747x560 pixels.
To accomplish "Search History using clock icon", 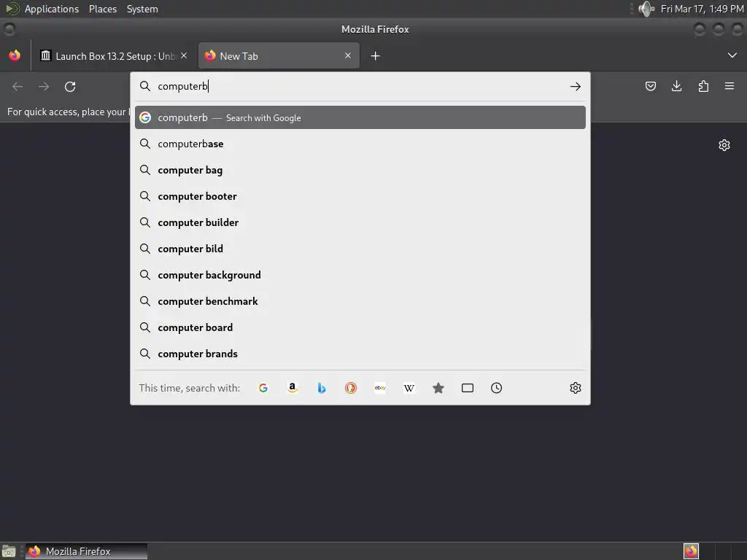I will [496, 388].
